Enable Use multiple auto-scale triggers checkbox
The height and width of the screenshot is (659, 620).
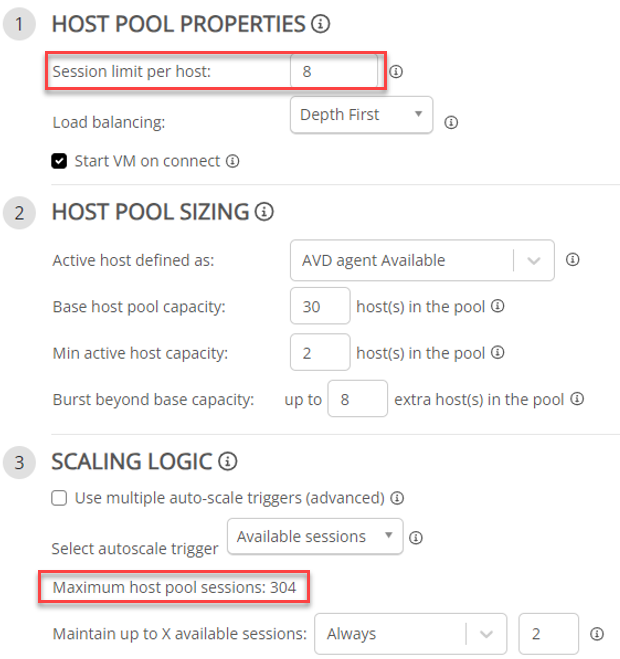(59, 498)
